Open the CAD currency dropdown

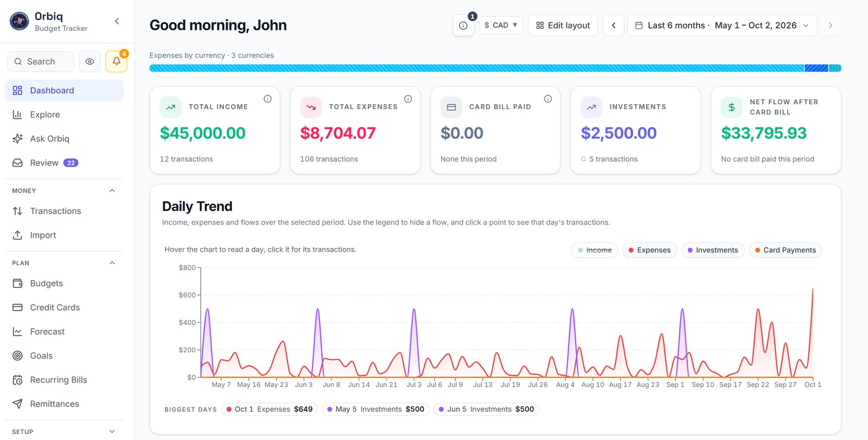(501, 25)
